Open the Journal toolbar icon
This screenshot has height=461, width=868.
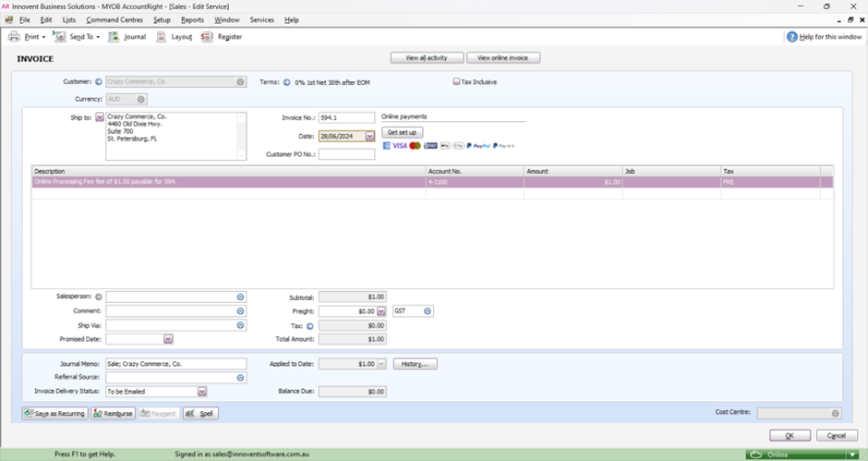[114, 37]
